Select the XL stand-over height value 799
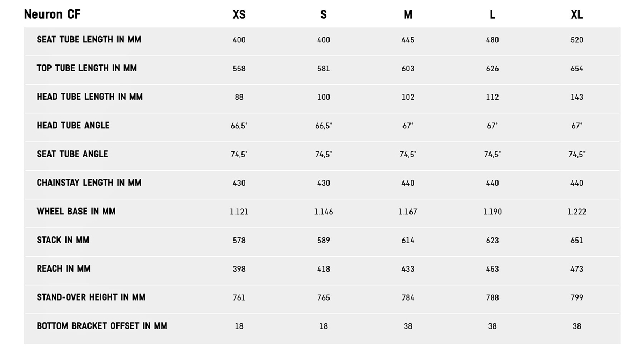The width and height of the screenshot is (644, 349). (x=577, y=297)
